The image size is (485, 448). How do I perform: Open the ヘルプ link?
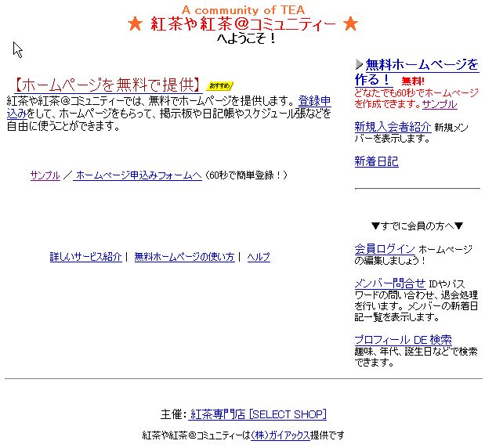point(259,257)
